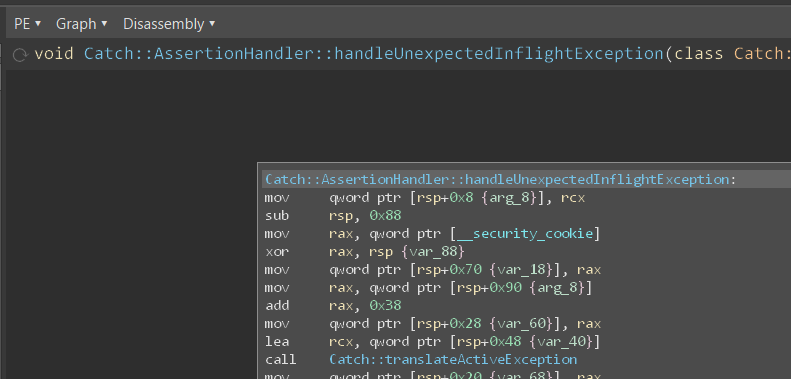Click rcx in the first mov instruction
The image size is (791, 379).
click(573, 197)
